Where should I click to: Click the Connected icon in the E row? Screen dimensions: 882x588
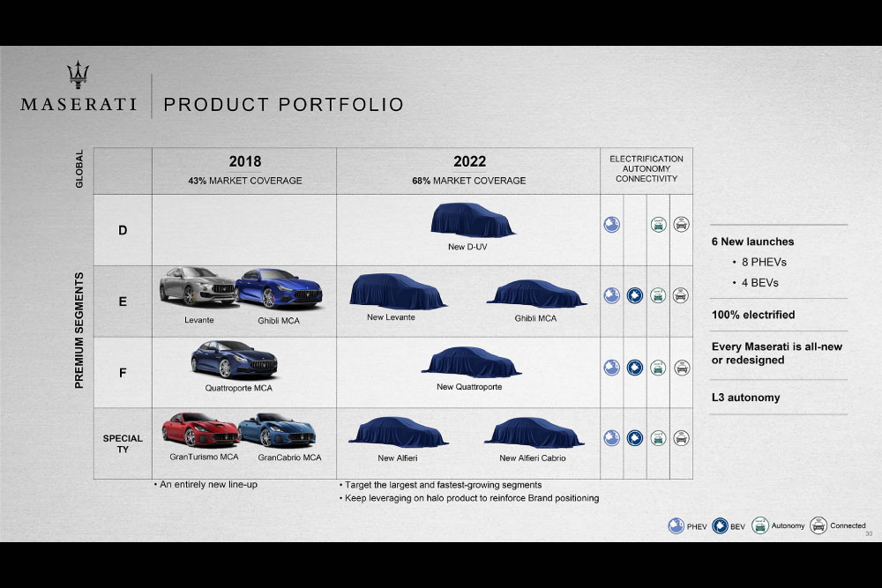coord(681,295)
